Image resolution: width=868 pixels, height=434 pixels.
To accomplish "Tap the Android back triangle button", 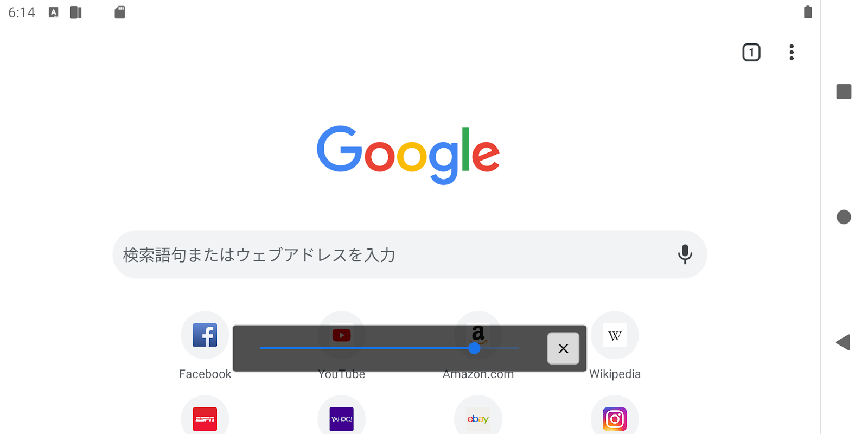I will pos(843,342).
